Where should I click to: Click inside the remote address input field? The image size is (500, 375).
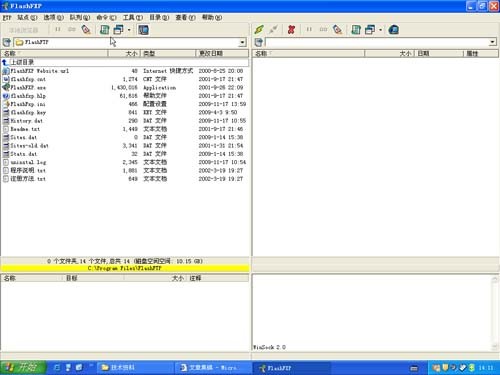377,42
